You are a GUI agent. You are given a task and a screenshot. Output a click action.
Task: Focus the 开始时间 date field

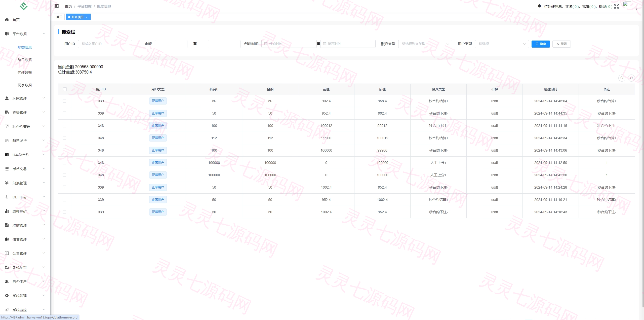click(x=289, y=44)
